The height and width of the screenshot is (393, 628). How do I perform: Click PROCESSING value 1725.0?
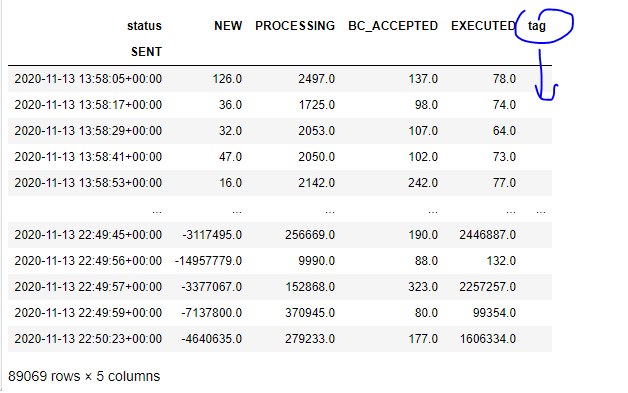316,105
